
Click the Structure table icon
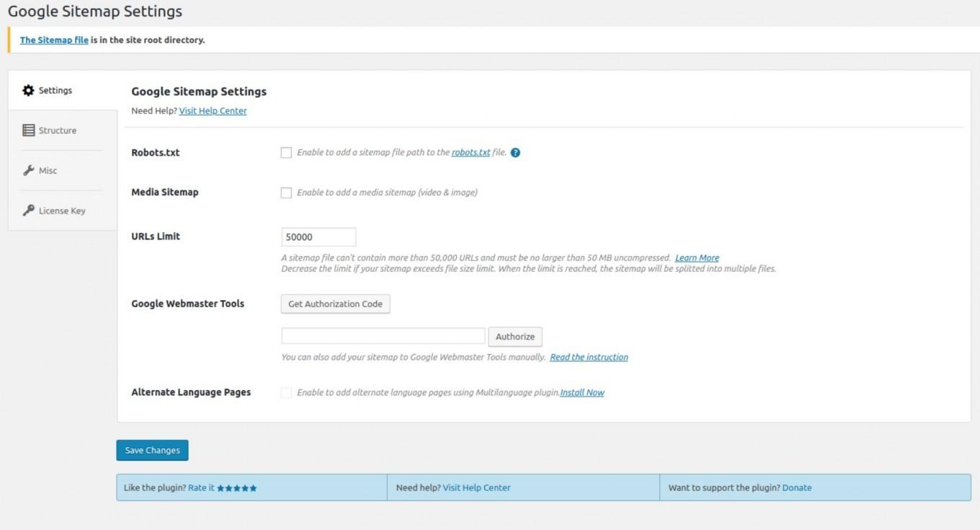click(x=28, y=131)
